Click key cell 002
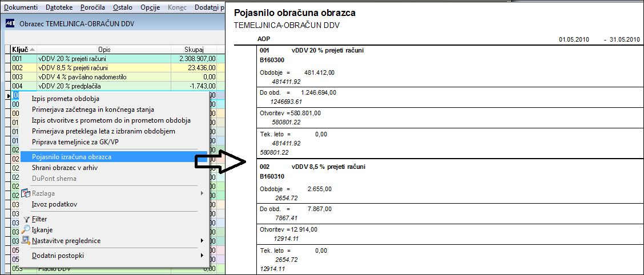644x275 pixels. pos(24,68)
